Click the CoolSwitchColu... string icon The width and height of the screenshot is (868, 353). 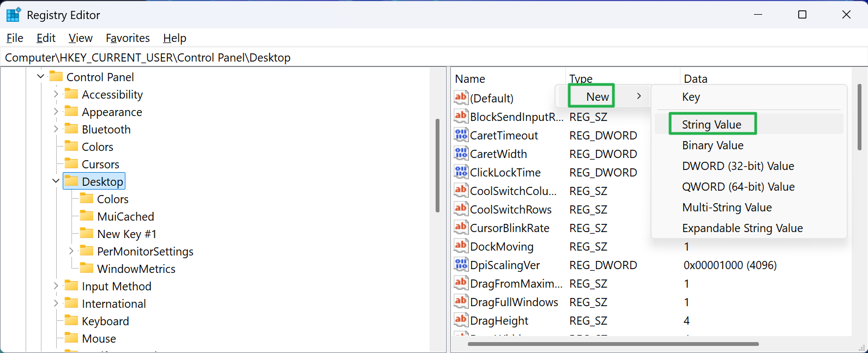pyautogui.click(x=461, y=190)
